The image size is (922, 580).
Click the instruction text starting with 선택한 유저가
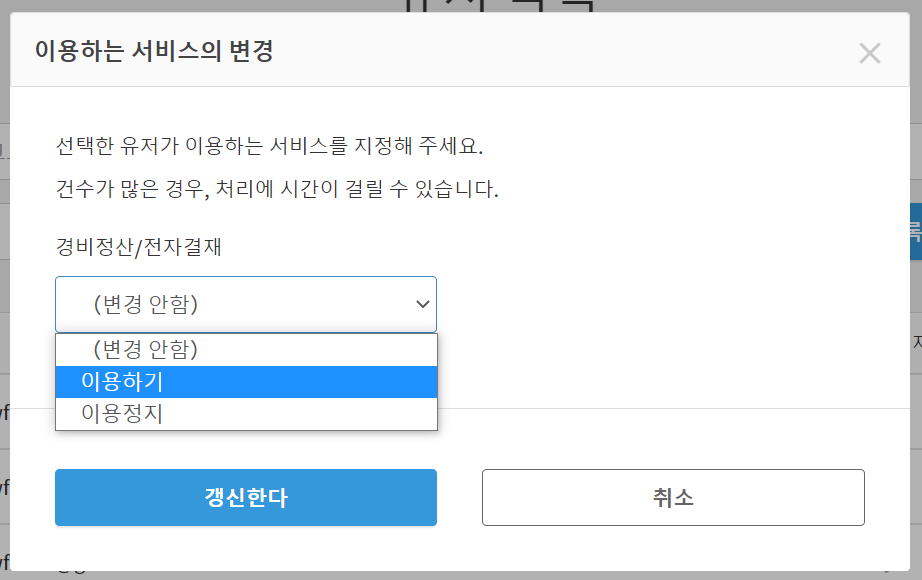coord(270,147)
